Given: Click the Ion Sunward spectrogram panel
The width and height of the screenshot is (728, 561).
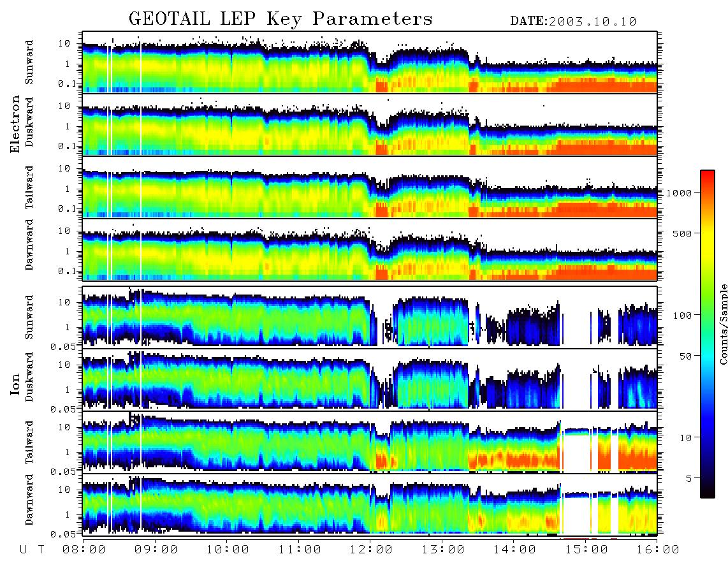Looking at the screenshot, I should [x=370, y=317].
